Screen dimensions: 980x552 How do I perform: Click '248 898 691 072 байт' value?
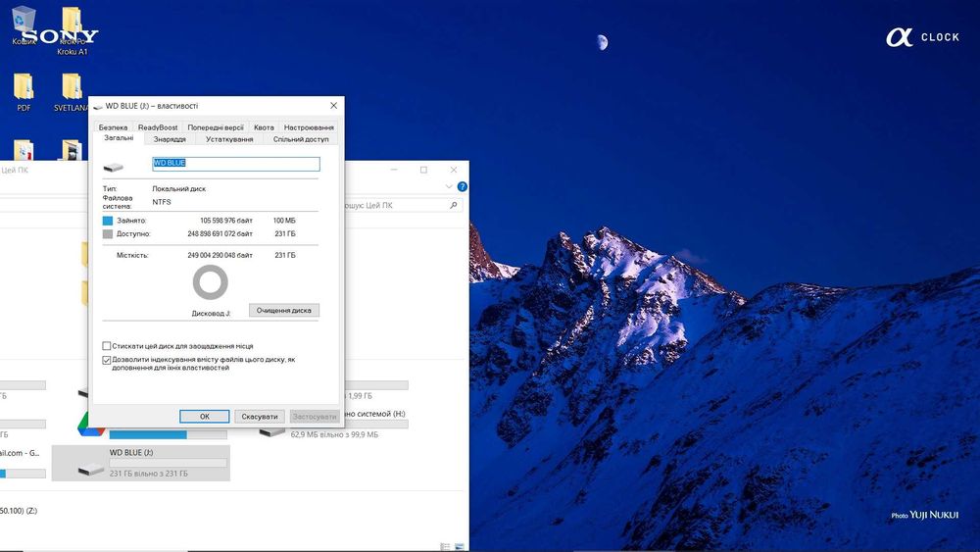220,233
